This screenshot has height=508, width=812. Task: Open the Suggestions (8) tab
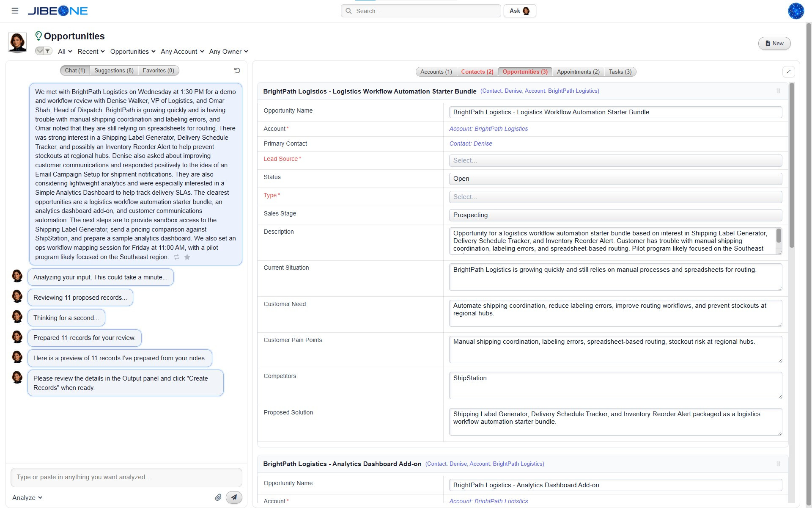coord(114,71)
